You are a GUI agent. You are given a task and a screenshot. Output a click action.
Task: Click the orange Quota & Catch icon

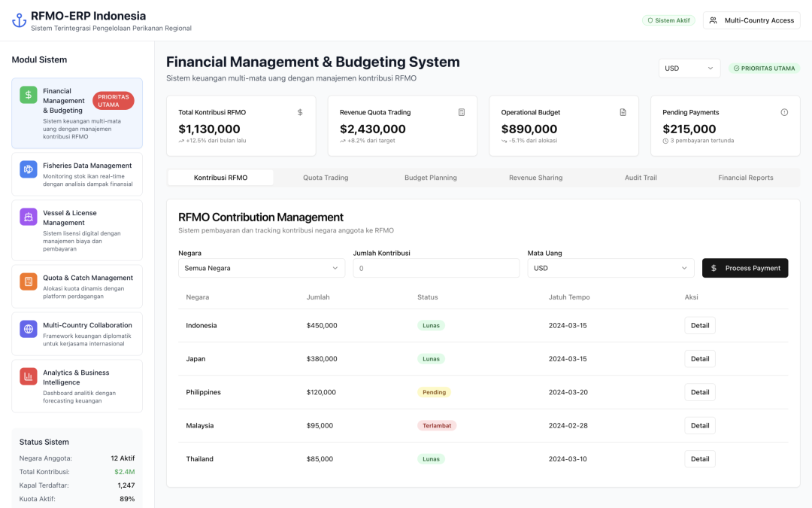click(x=29, y=281)
